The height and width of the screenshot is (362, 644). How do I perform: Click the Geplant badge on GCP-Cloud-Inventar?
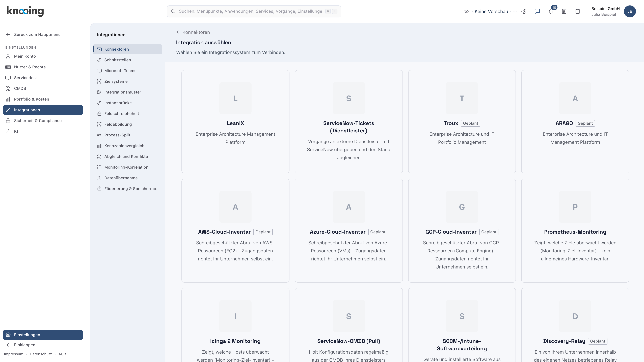click(x=489, y=232)
